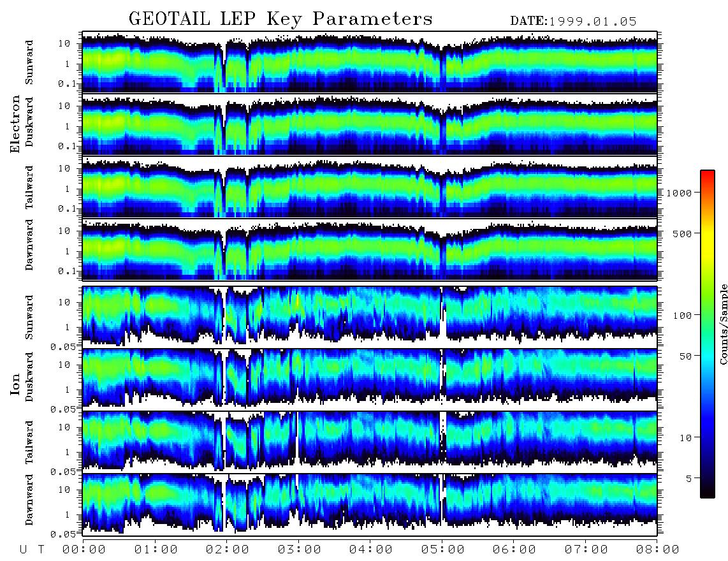
Task: Click the "00:00" time axis label
Action: (84, 550)
